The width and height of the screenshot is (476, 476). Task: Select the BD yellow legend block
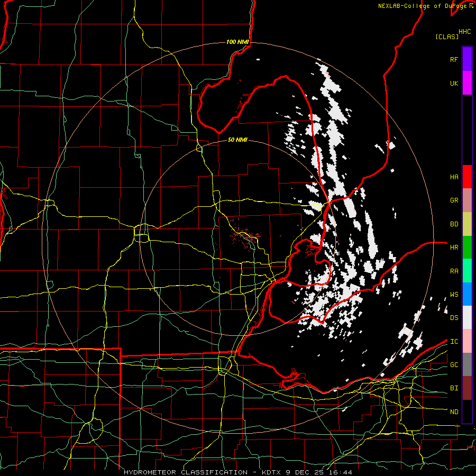pyautogui.click(x=467, y=224)
